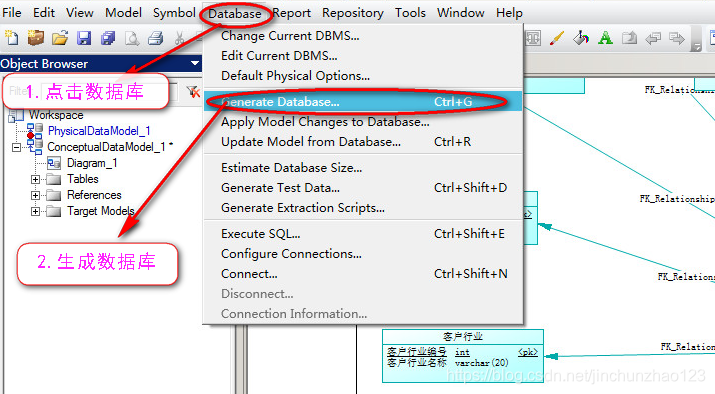Viewport: 715px width, 394px height.
Task: Click the Save floppy disk icon
Action: pos(84,38)
